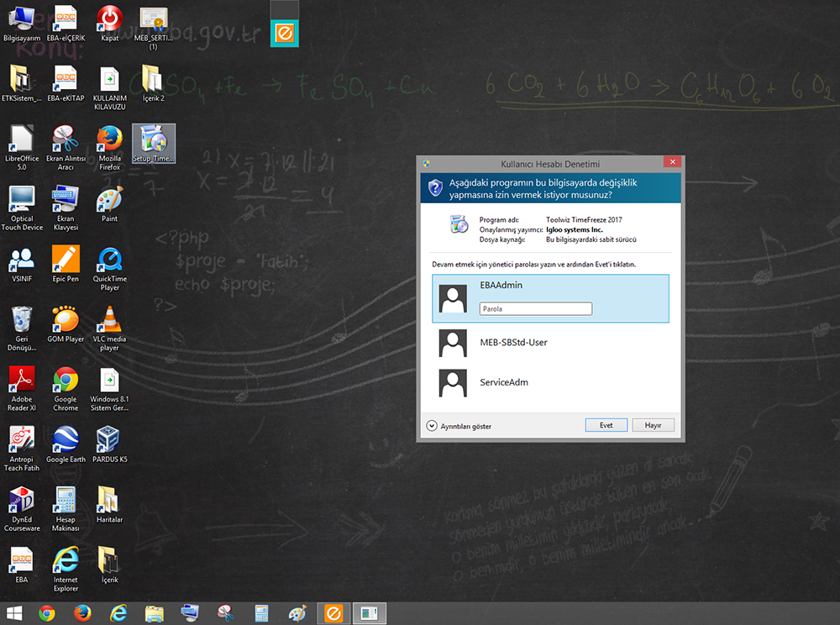This screenshot has width=840, height=625.
Task: Open Ekran Klavyesi on-screen keyboard
Action: pos(66,207)
